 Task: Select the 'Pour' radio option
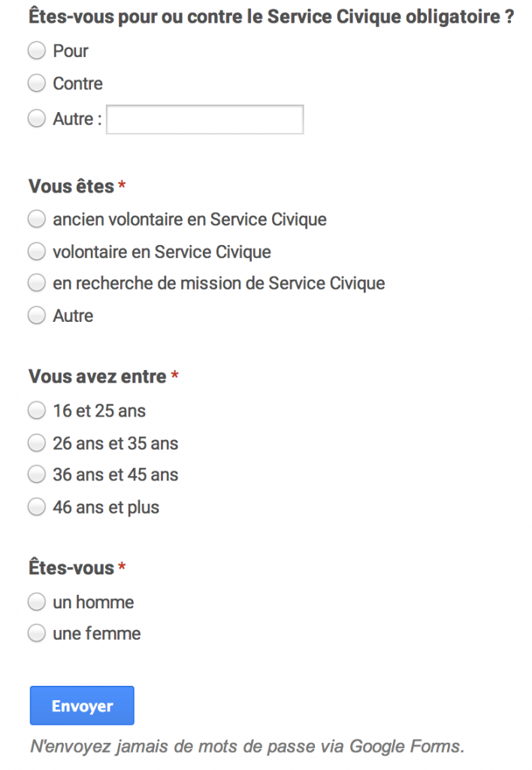(37, 51)
